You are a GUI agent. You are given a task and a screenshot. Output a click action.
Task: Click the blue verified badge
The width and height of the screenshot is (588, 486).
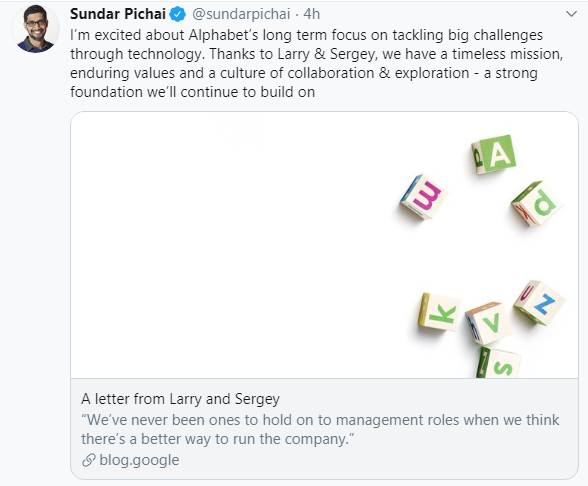(x=178, y=15)
